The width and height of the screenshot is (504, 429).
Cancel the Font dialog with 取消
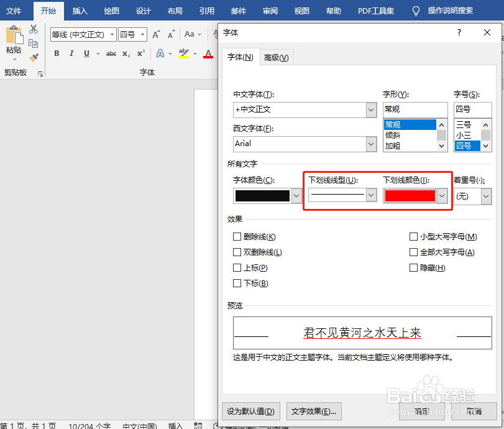[474, 412]
